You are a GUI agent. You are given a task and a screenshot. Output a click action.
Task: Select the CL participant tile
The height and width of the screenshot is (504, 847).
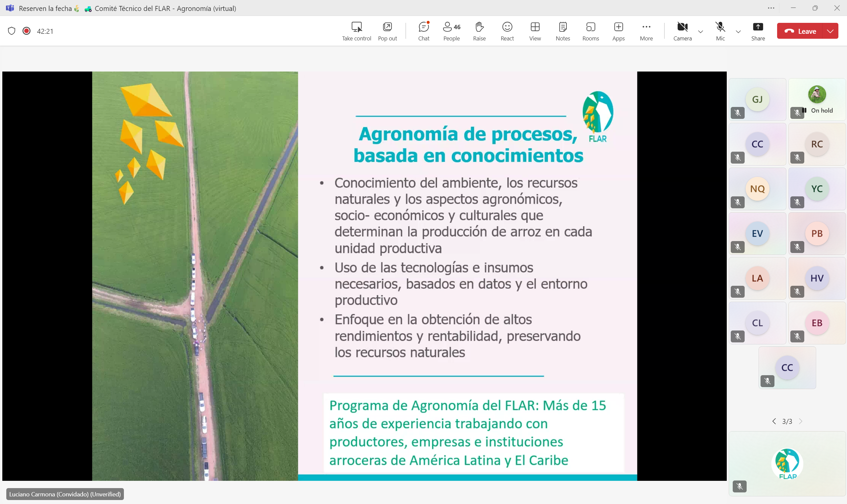coord(757,323)
